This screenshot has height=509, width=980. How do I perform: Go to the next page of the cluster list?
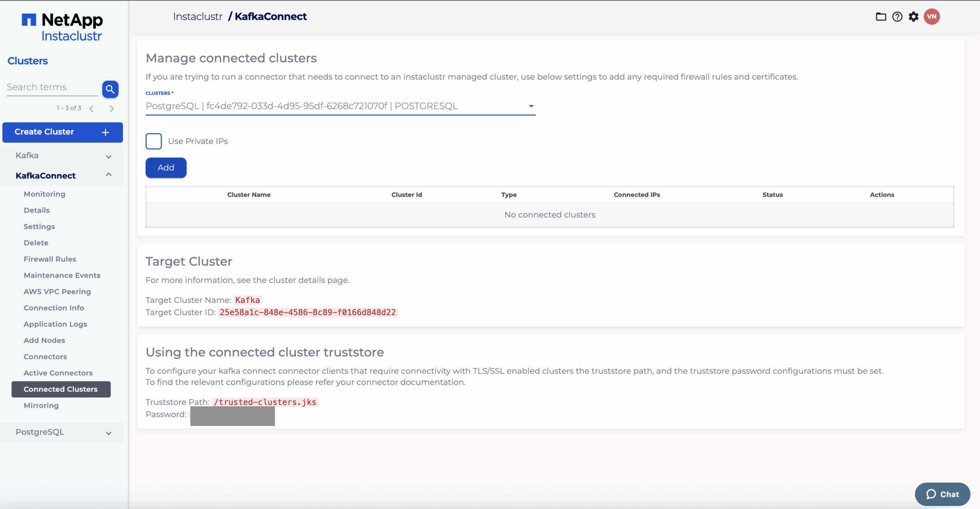pos(112,109)
